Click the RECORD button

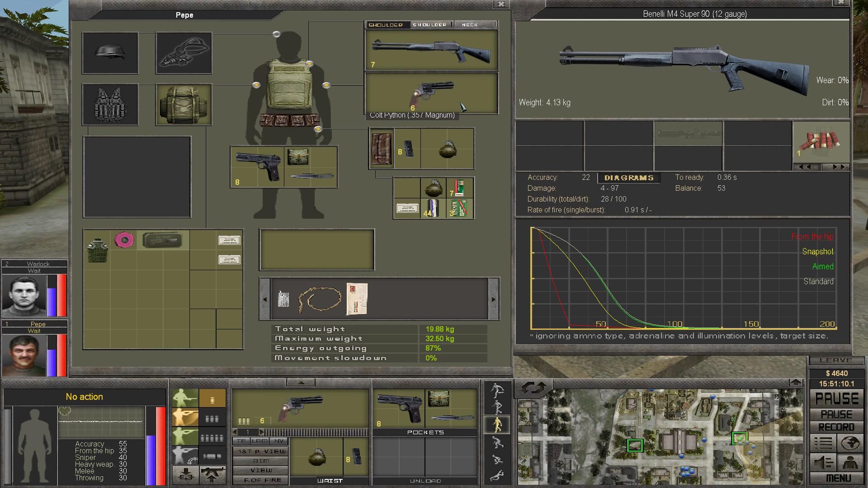[836, 427]
